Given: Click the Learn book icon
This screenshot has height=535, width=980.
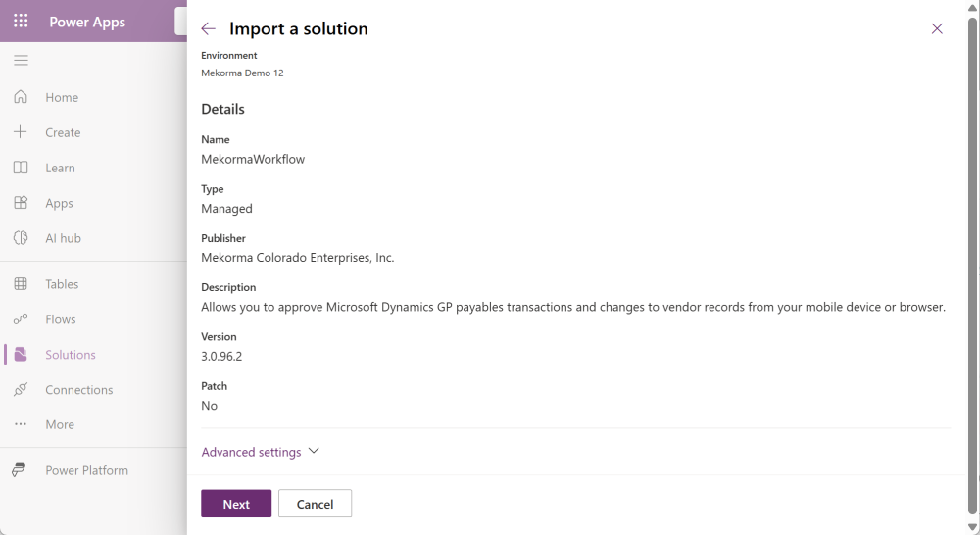Looking at the screenshot, I should [21, 168].
